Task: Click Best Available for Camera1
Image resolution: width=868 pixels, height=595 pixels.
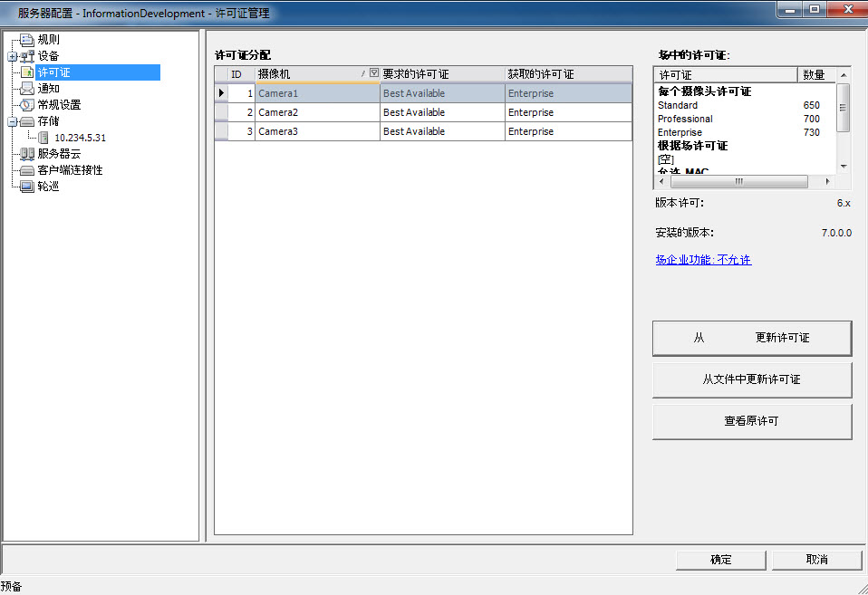Action: click(442, 93)
